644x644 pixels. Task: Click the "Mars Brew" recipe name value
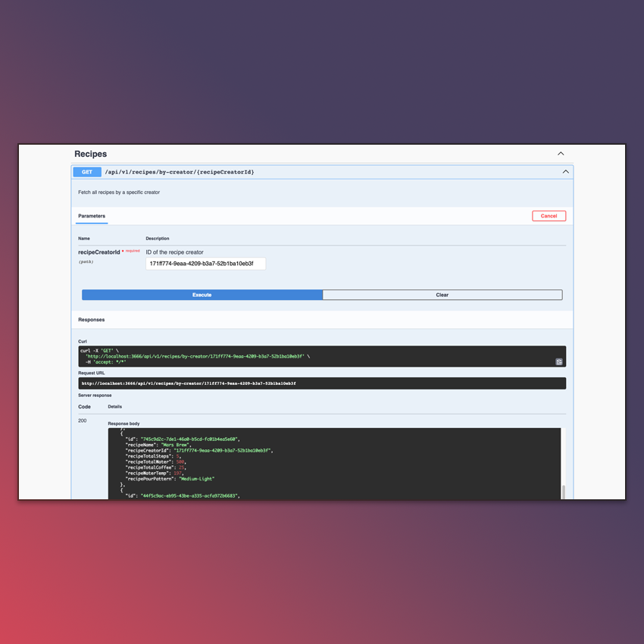177,445
